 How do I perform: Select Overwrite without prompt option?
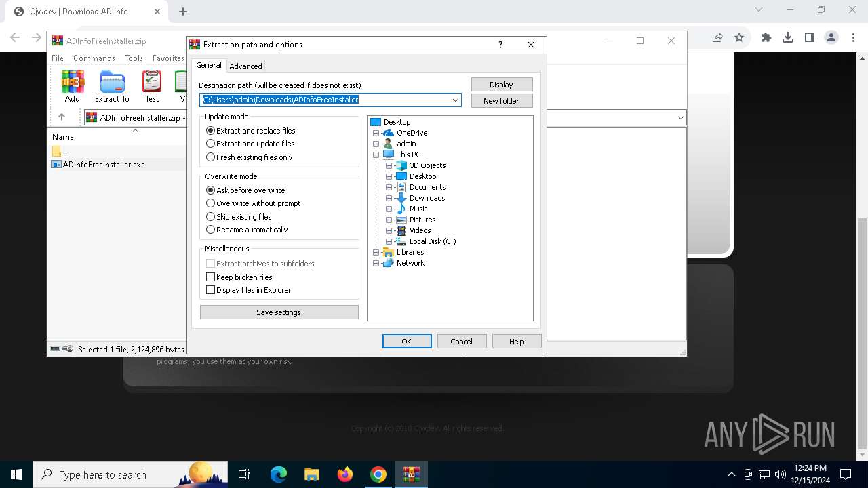click(254, 203)
